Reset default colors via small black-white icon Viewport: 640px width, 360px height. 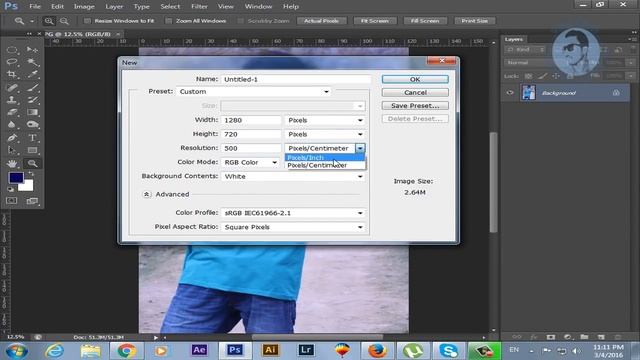11,189
